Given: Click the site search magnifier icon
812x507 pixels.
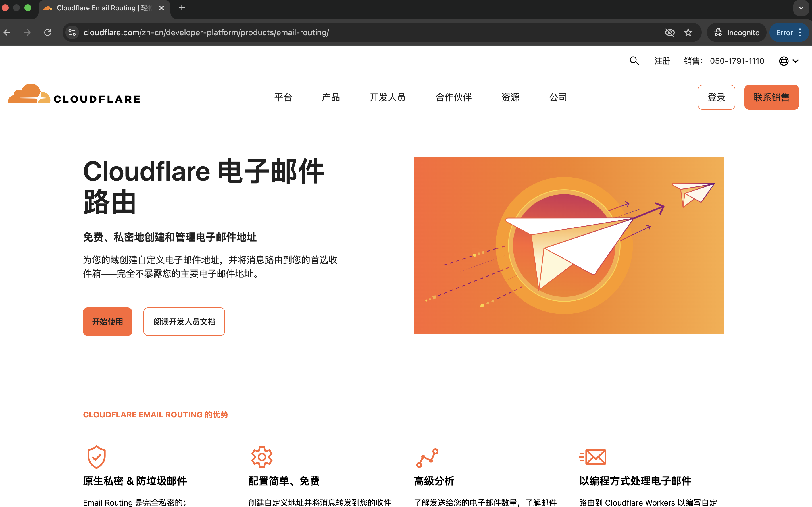Looking at the screenshot, I should [634, 61].
